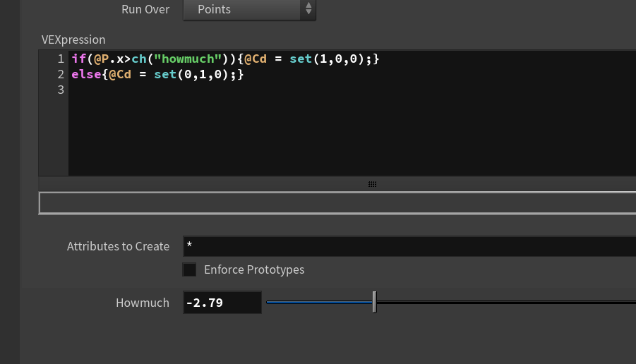Click set(0,1,0) on line 2
636x364 pixels.
(x=191, y=74)
